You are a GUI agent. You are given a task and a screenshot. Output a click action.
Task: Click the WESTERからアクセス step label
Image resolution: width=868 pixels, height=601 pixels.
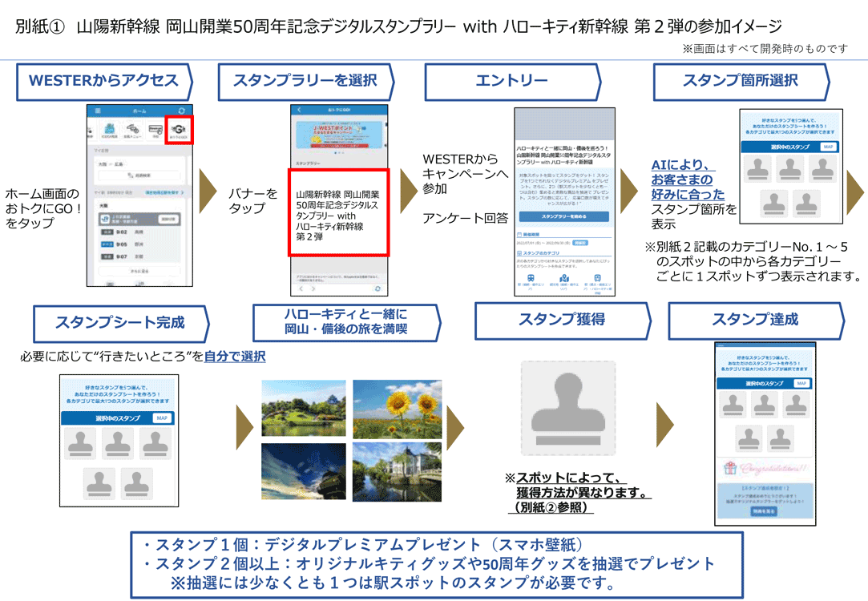coord(105,82)
